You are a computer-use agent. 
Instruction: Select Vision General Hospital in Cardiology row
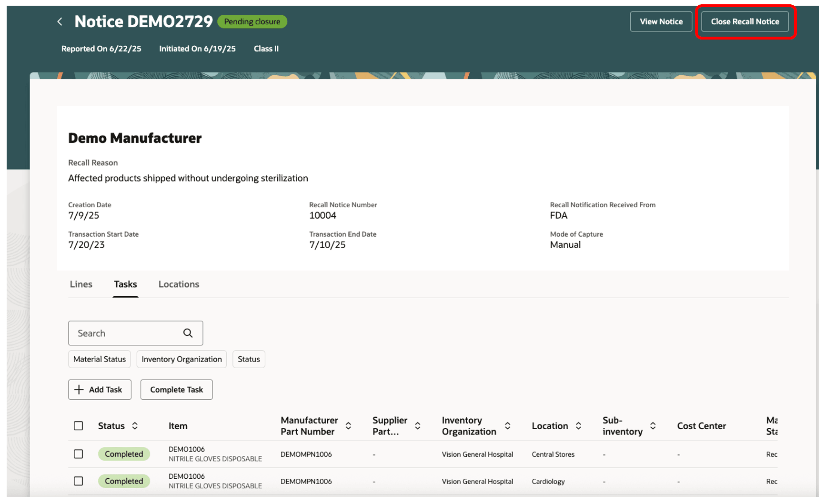[477, 482]
